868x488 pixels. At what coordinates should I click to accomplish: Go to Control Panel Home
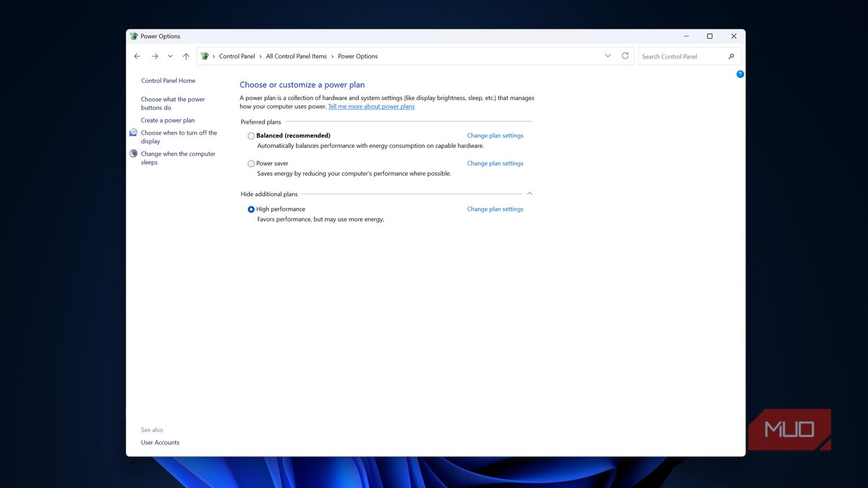168,80
